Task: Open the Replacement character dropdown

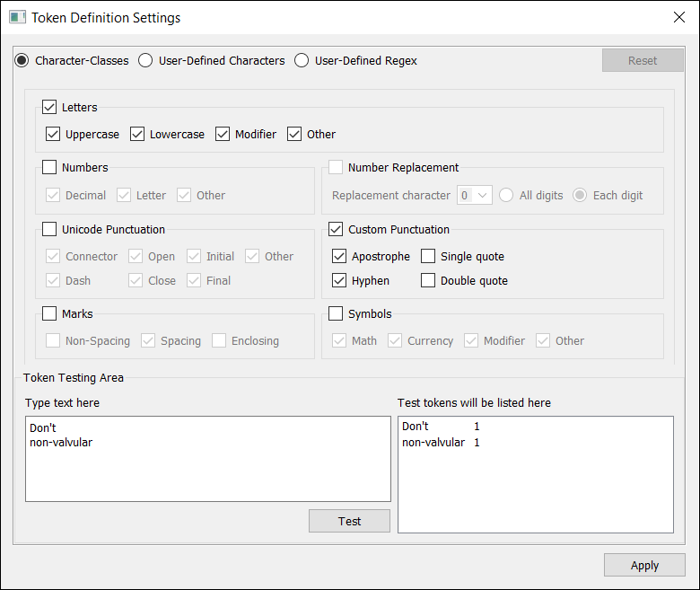Action: click(x=474, y=196)
